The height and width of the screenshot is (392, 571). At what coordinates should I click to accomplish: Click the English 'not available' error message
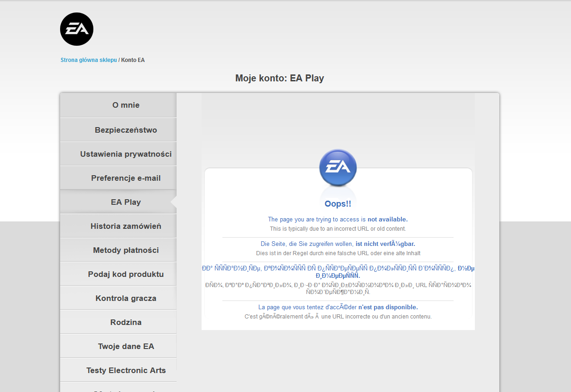[x=338, y=220]
